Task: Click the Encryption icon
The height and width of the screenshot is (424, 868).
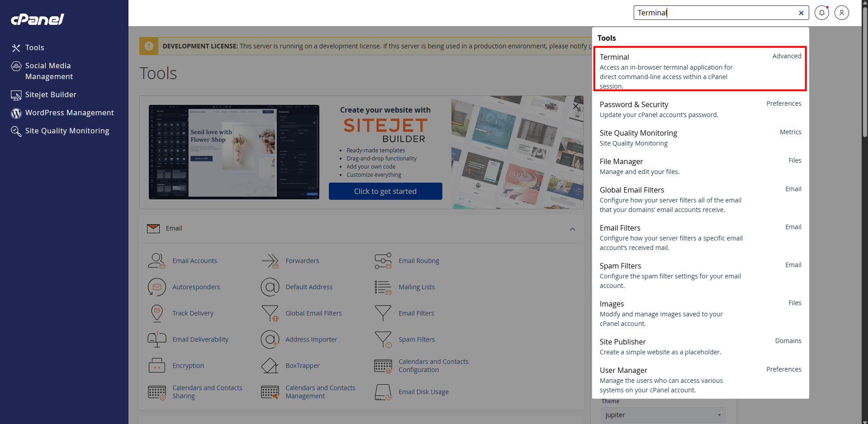Action: (157, 366)
